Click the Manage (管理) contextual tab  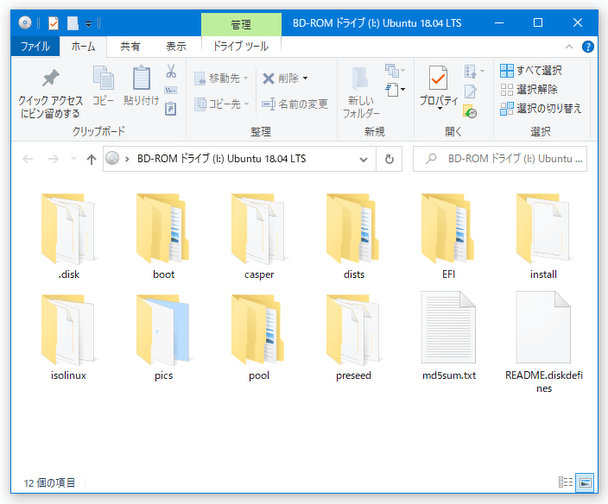pos(241,25)
